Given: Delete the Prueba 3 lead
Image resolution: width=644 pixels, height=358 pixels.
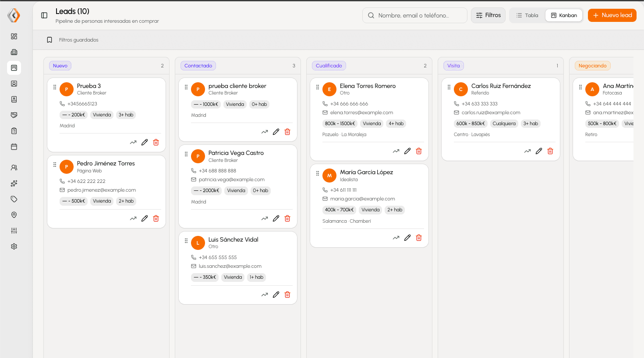Looking at the screenshot, I should [x=156, y=142].
